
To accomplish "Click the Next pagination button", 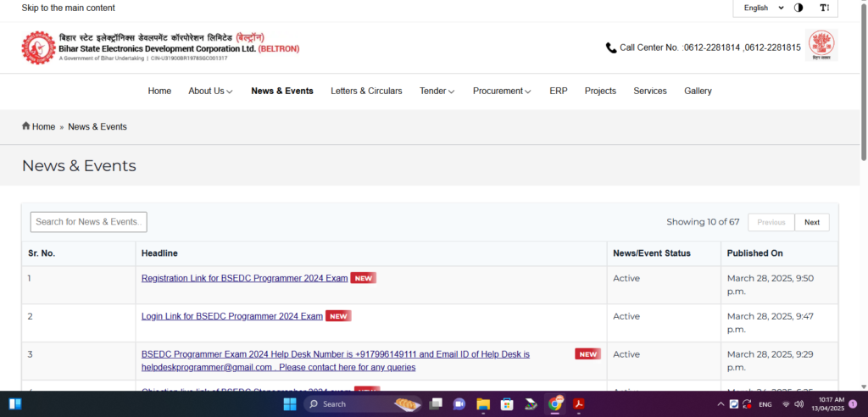I will [812, 222].
